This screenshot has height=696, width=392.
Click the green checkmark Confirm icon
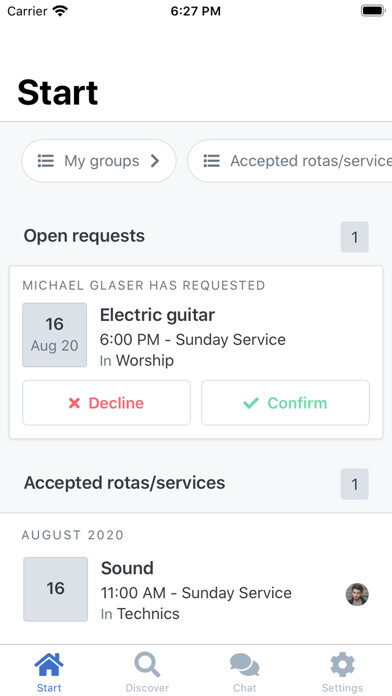pos(251,403)
